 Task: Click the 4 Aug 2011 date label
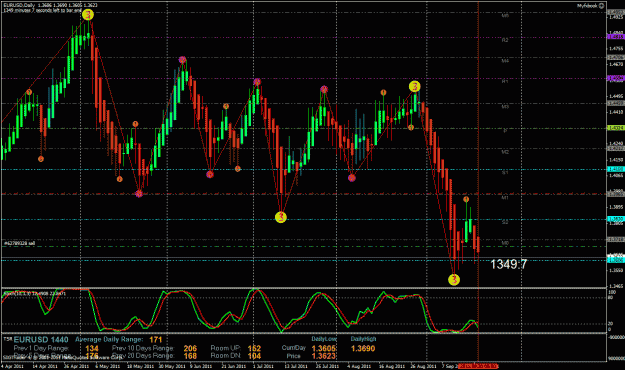pos(360,366)
